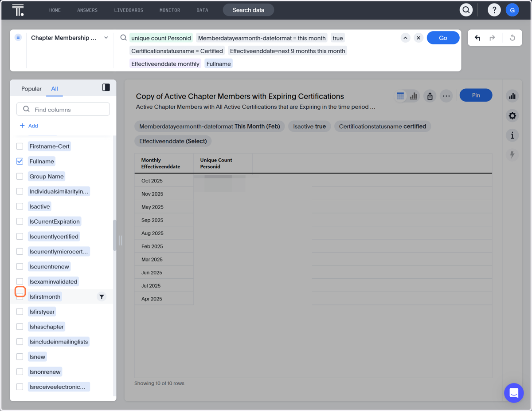Toggle the data panel collapse icon

click(106, 87)
